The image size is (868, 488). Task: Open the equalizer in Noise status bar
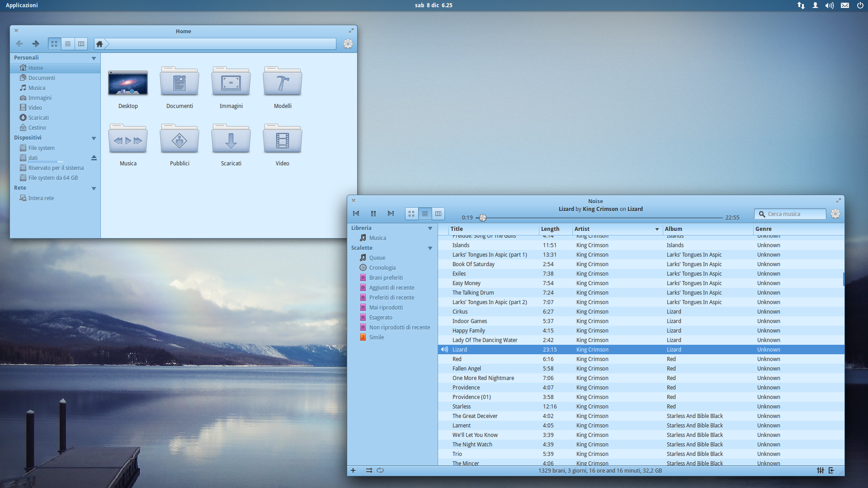[820, 470]
